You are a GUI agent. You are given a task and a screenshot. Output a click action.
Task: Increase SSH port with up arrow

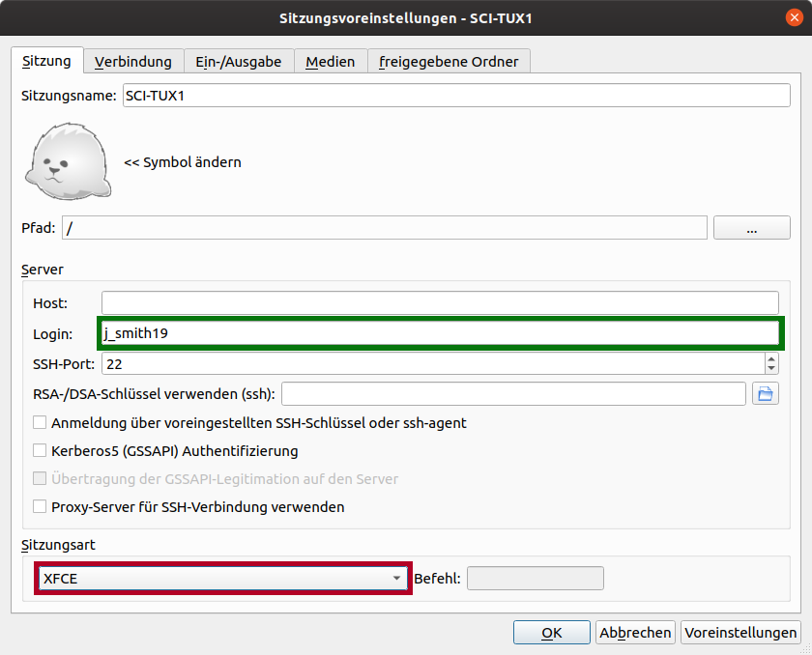(x=771, y=358)
